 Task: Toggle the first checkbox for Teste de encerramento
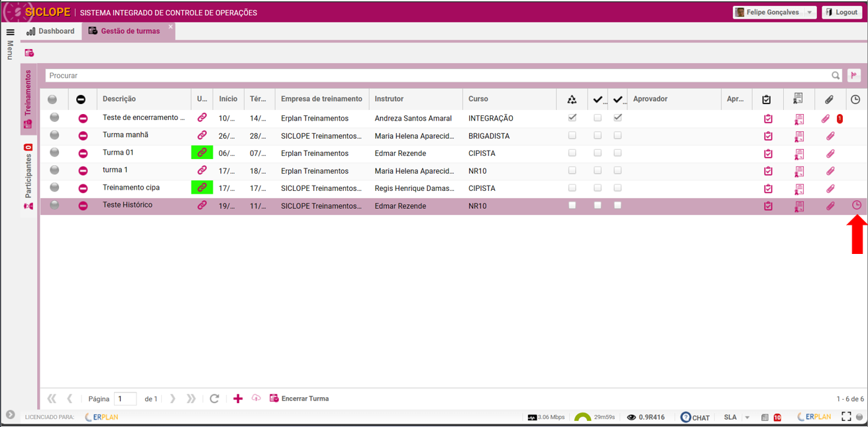pos(572,117)
